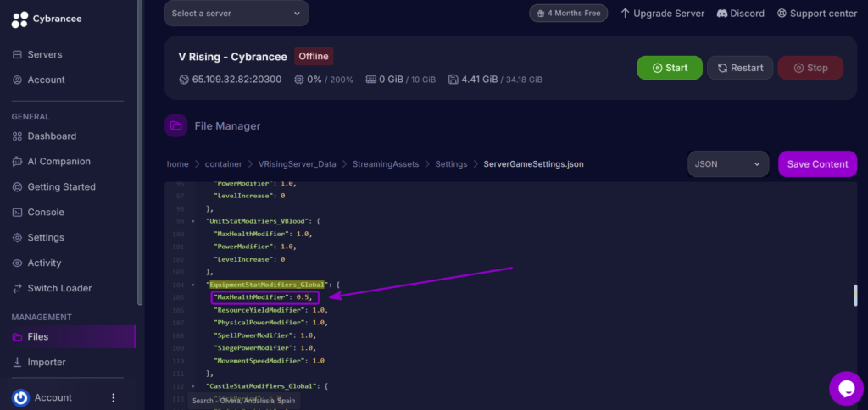Screen dimensions: 868x410
Task: Open Getting Started guide
Action: pos(61,187)
